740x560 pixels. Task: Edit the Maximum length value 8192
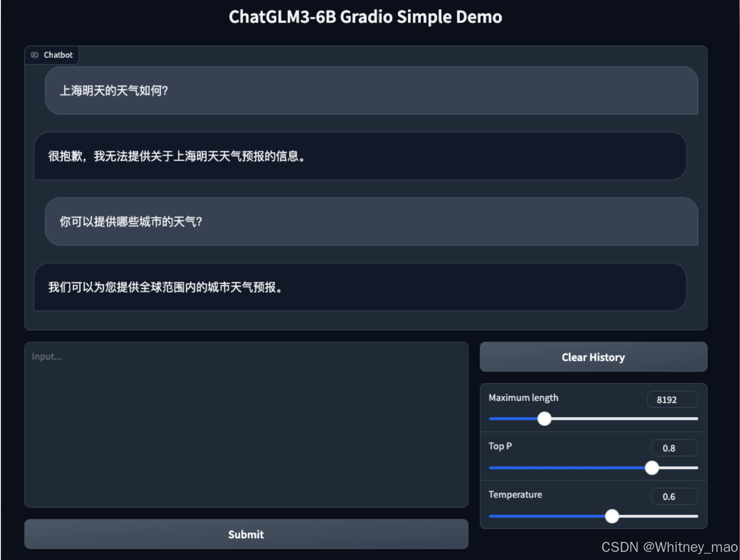coord(672,399)
